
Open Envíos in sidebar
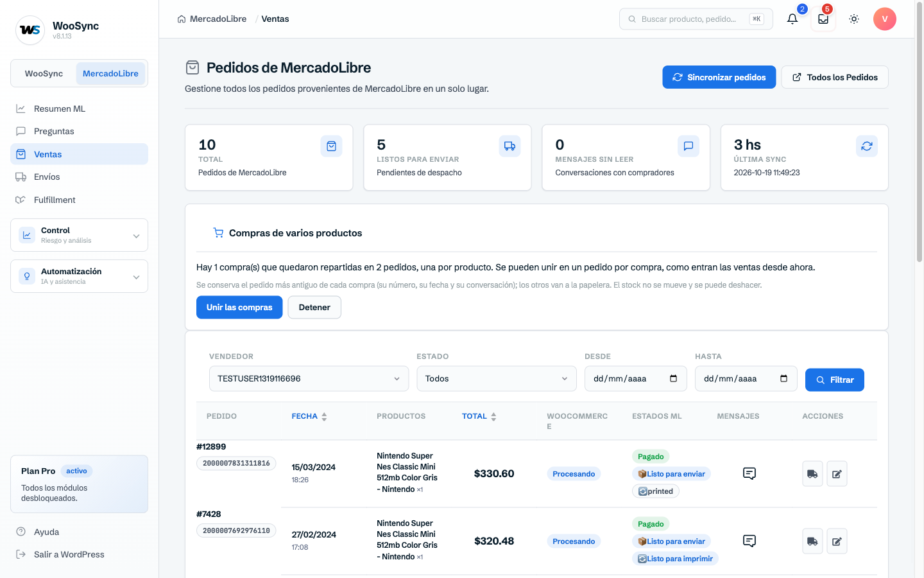tap(79, 177)
